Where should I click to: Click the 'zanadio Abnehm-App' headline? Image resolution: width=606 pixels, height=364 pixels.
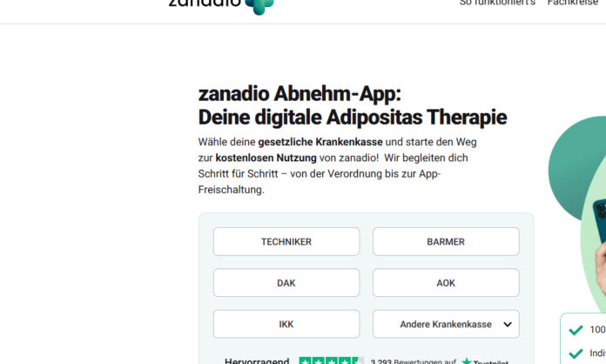click(x=300, y=93)
